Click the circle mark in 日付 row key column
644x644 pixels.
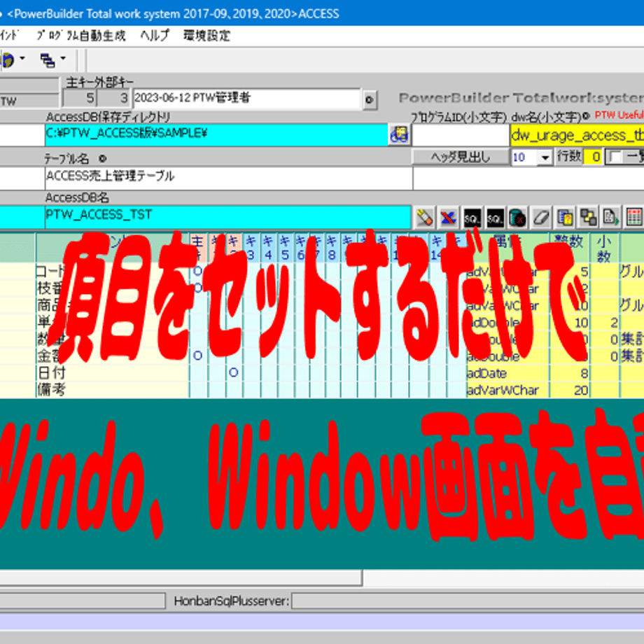[x=234, y=372]
